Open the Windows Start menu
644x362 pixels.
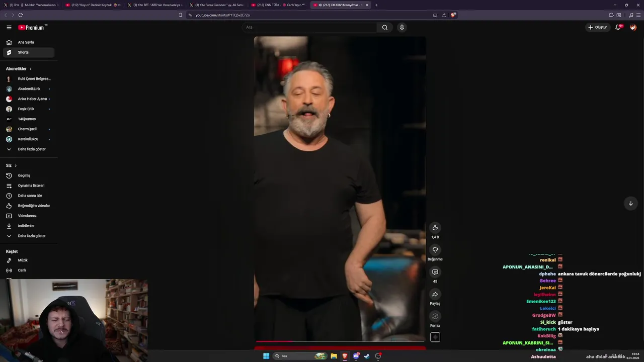tap(266, 356)
